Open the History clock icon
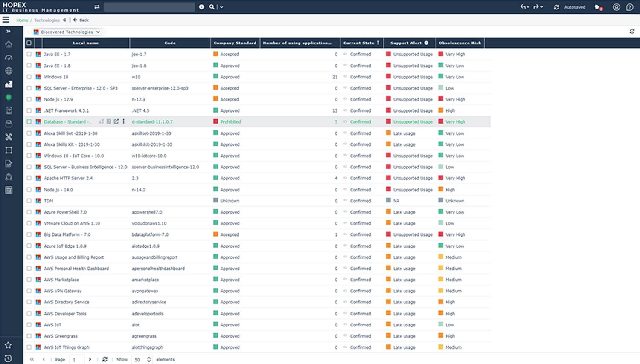This screenshot has height=364, width=640. [8, 358]
